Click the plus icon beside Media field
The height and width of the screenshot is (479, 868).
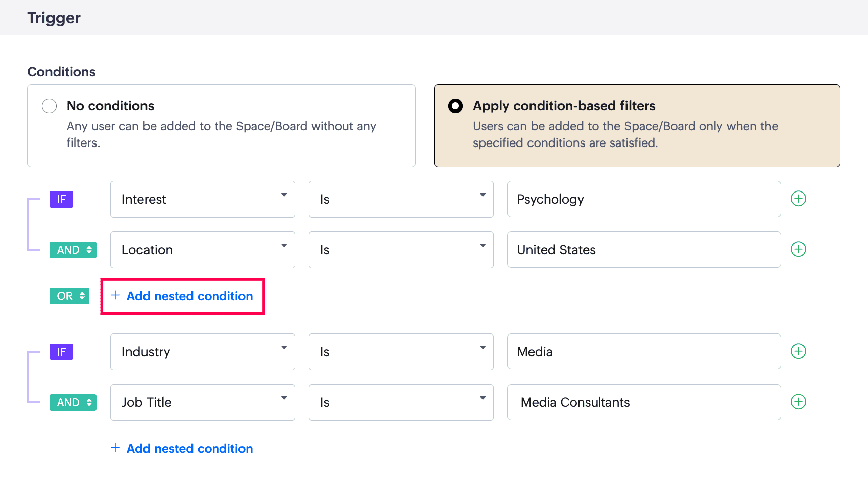pos(798,351)
